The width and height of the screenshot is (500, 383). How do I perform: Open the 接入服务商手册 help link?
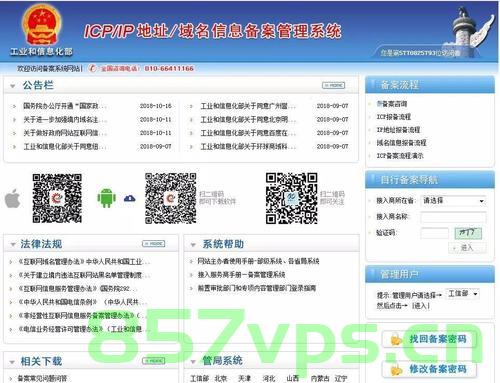click(241, 275)
